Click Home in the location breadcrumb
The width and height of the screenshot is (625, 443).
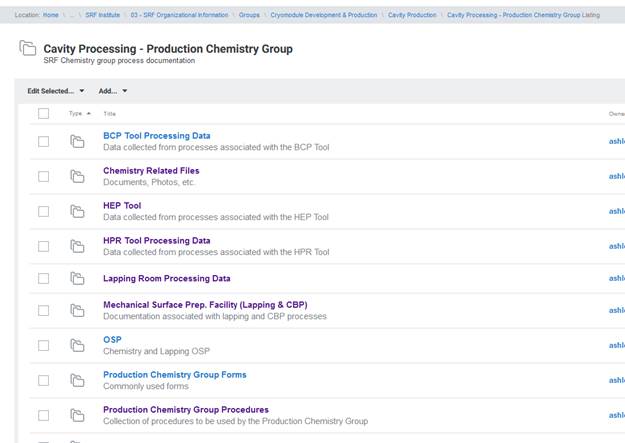(x=51, y=15)
